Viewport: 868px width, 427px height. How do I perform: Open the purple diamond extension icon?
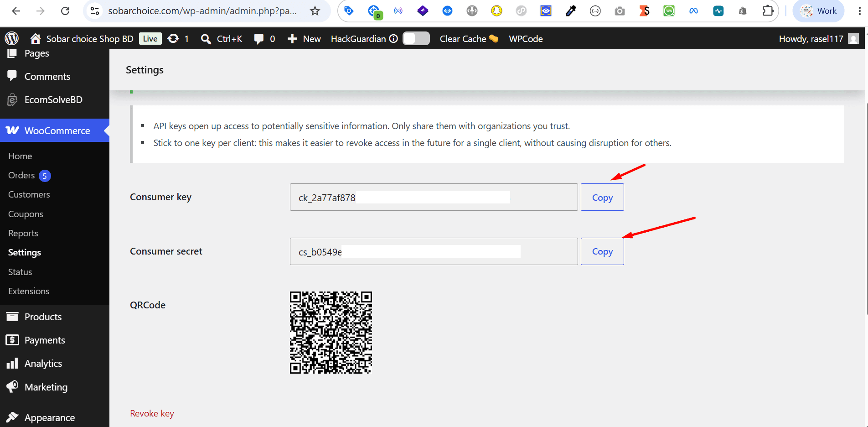click(423, 11)
